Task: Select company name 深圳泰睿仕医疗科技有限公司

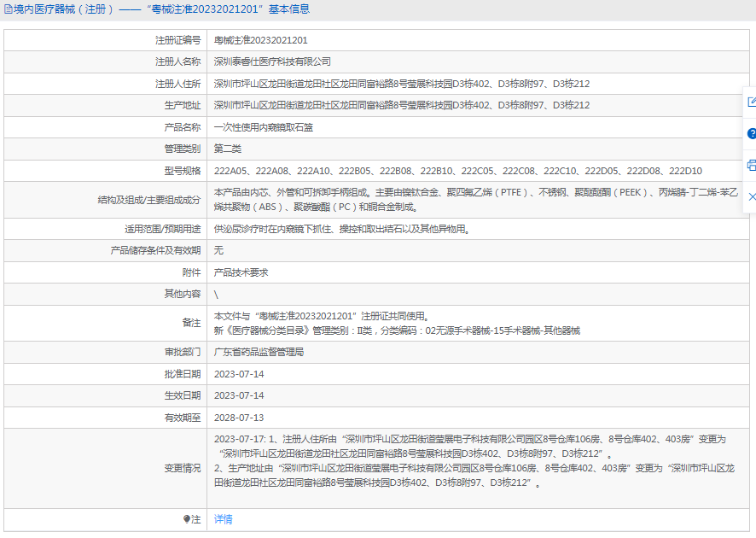Action: click(272, 61)
